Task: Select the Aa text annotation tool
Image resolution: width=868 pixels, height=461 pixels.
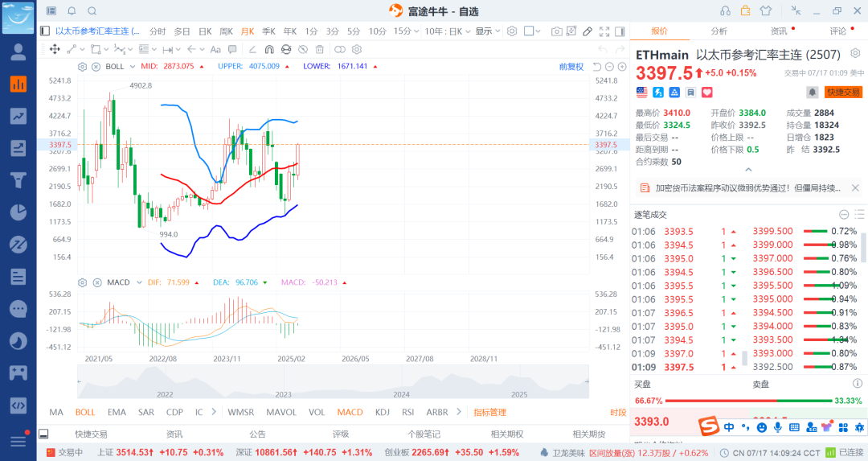Action: 215,49
